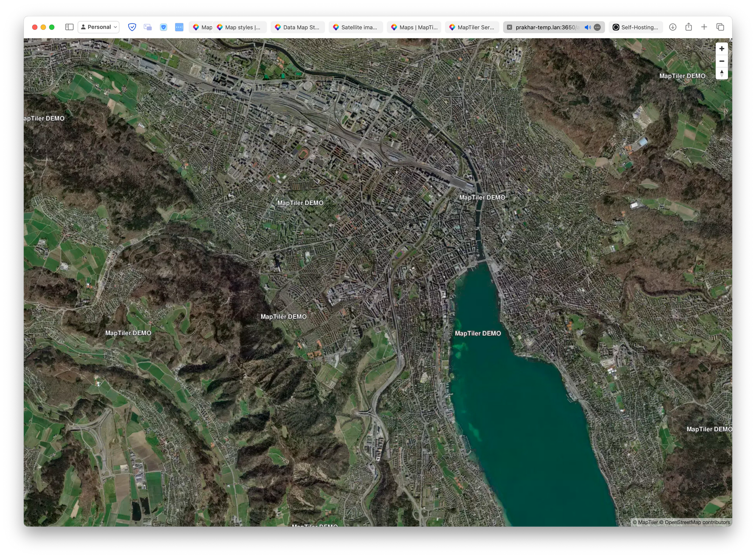Open the © MapTiler attribution link
756x558 pixels.
[645, 522]
